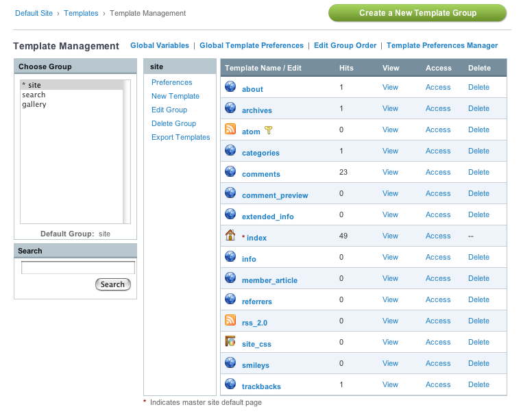
Task: Go to Edit Group Order
Action: [345, 46]
